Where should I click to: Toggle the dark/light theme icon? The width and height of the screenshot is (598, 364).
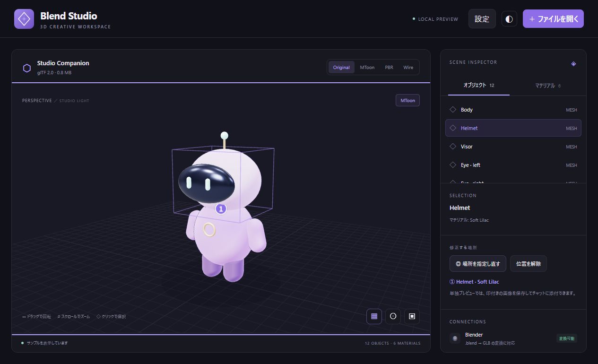tap(509, 19)
